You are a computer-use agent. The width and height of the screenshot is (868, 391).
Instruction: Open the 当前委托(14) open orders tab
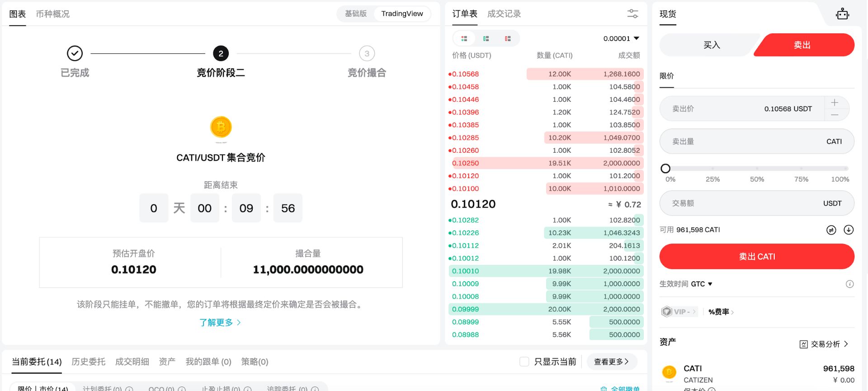click(37, 362)
